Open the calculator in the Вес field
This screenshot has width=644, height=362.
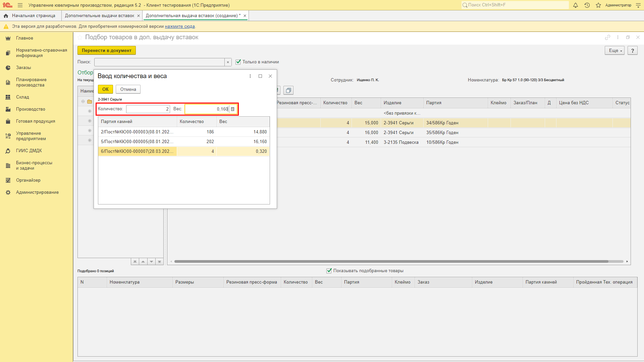[233, 109]
